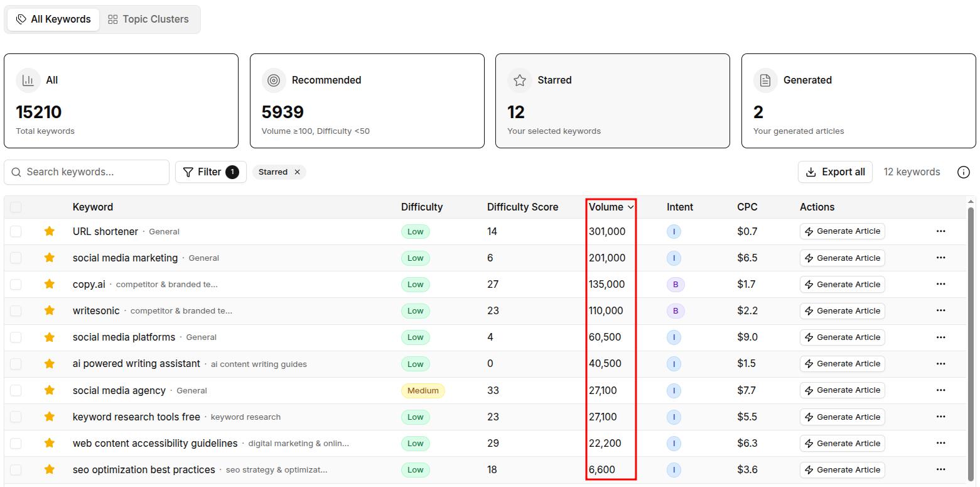Click the lightning icon on social media marketing's Generate Article
The image size is (980, 487).
809,258
